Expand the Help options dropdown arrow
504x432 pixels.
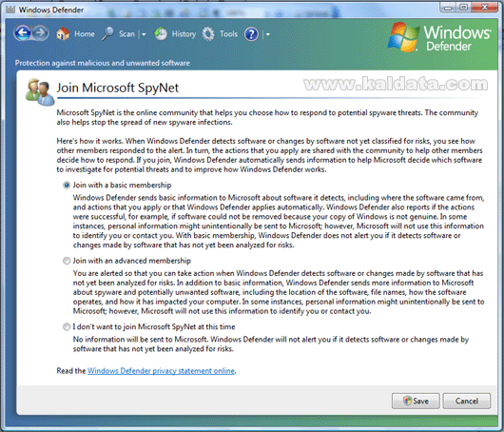pyautogui.click(x=268, y=34)
